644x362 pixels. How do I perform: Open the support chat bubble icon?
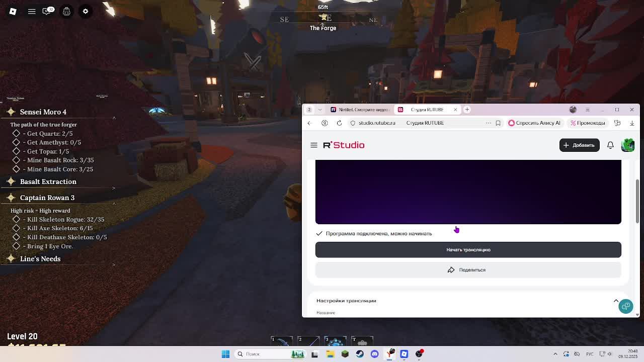[x=626, y=306]
